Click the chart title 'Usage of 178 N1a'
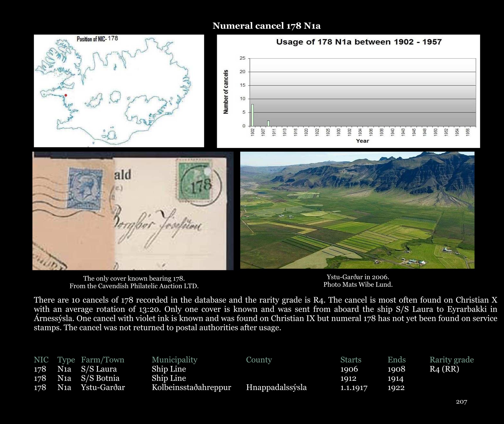The width and height of the screenshot is (504, 424). coord(359,42)
